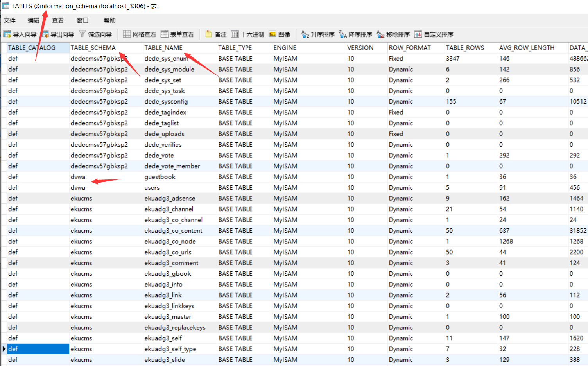Click the ROW_FORMAT column header
Image resolution: width=588 pixels, height=366 pixels.
coord(416,48)
